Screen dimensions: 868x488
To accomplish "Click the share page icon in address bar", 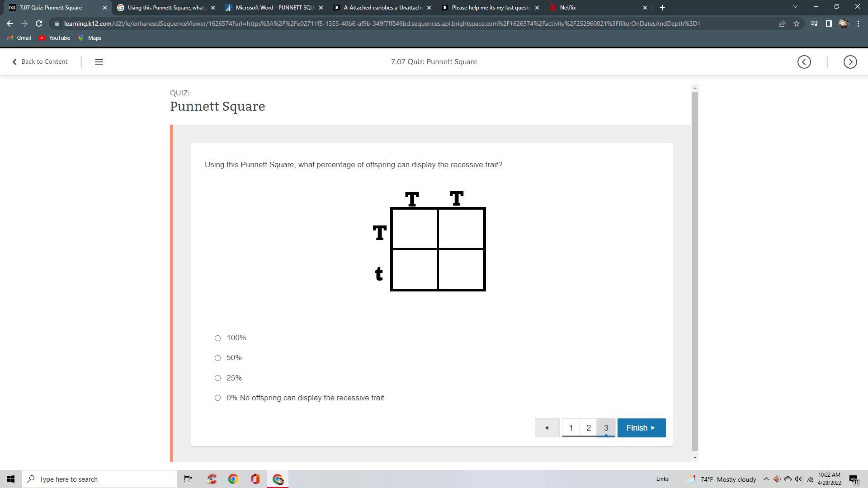I will pos(782,23).
